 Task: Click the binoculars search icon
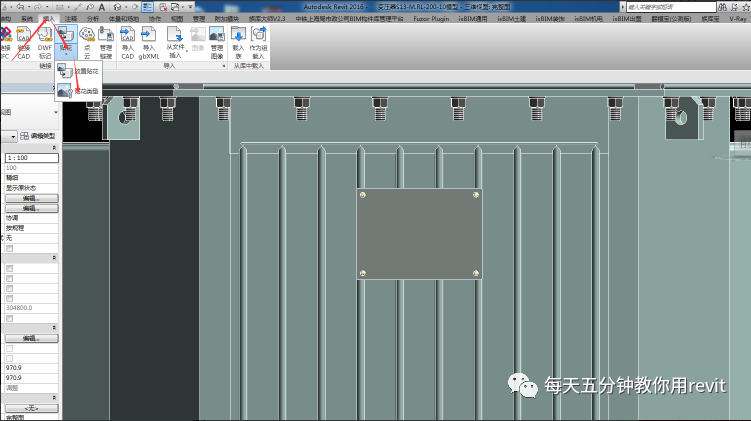coord(722,7)
